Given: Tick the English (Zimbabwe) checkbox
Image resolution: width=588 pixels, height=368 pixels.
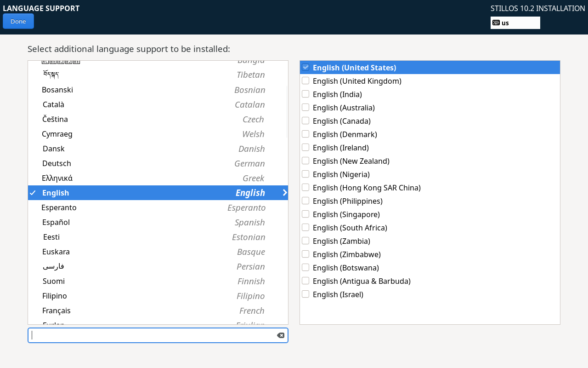Looking at the screenshot, I should coord(305,254).
